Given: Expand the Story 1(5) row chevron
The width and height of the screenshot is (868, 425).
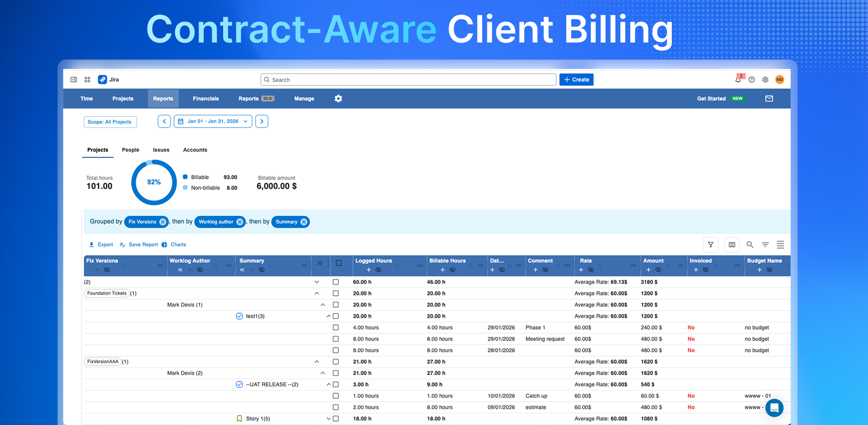Looking at the screenshot, I should pyautogui.click(x=328, y=418).
